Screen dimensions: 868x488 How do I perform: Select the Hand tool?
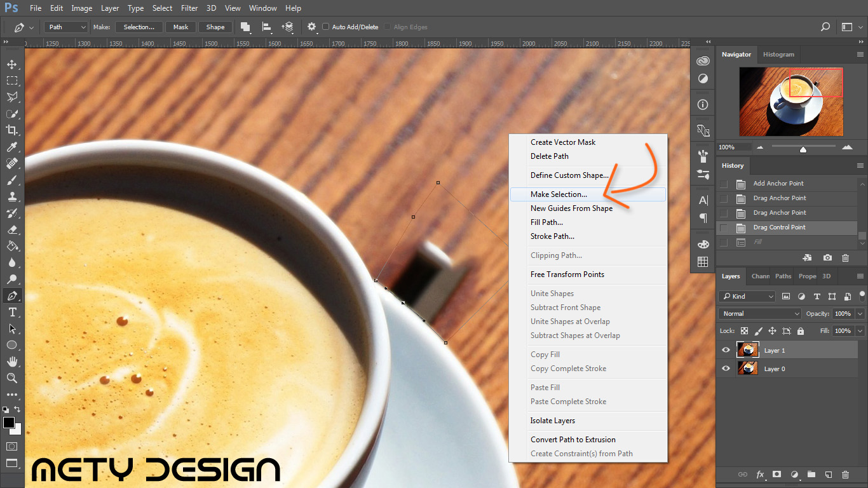point(11,362)
